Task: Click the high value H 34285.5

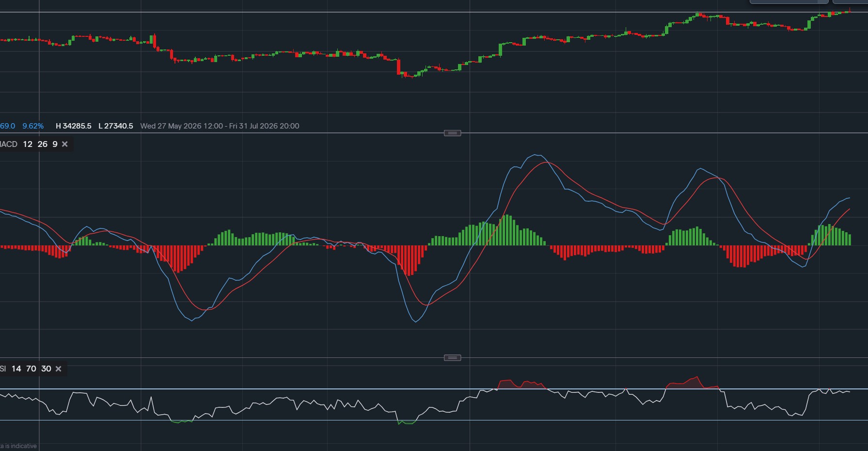Action: [x=74, y=126]
